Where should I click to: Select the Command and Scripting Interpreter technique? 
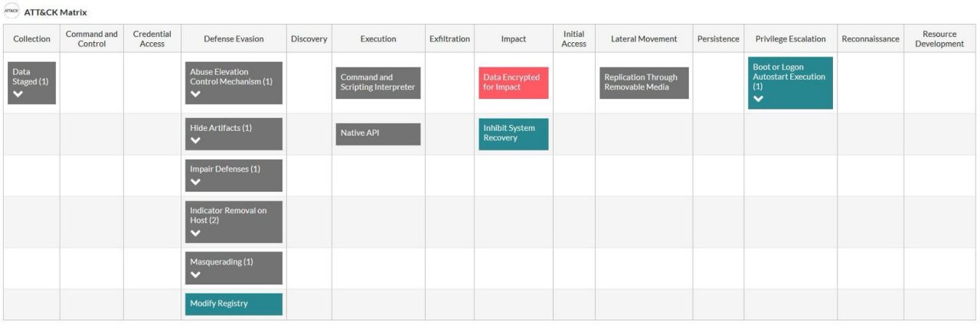coord(378,83)
